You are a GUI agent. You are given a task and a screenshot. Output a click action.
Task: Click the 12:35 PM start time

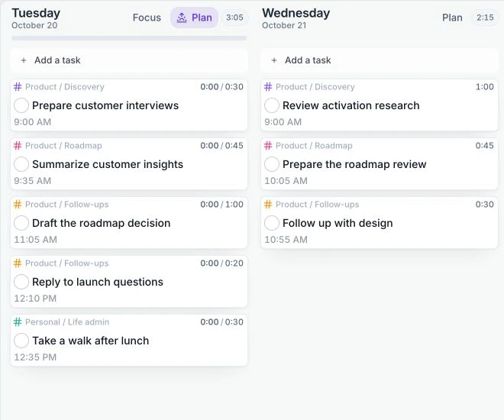point(35,357)
